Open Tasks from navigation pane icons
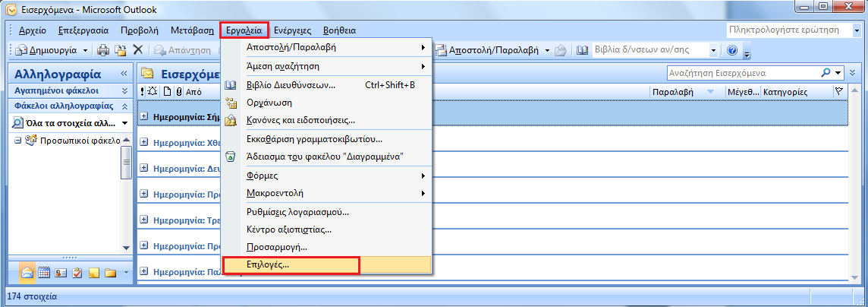 (77, 272)
